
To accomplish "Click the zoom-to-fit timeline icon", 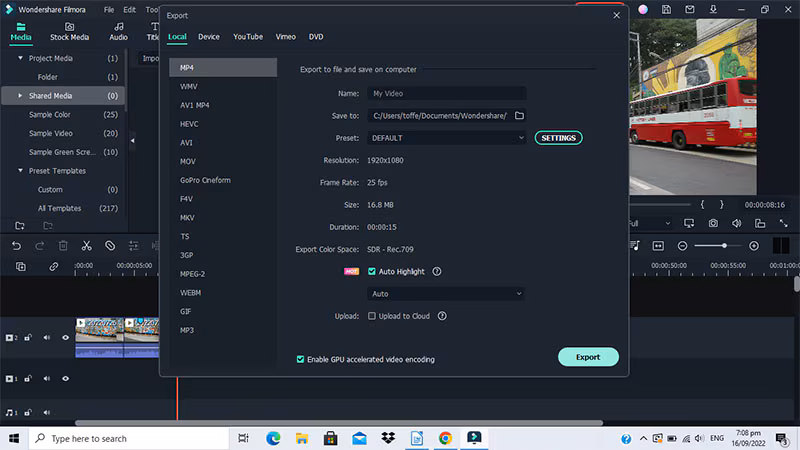I will 659,246.
